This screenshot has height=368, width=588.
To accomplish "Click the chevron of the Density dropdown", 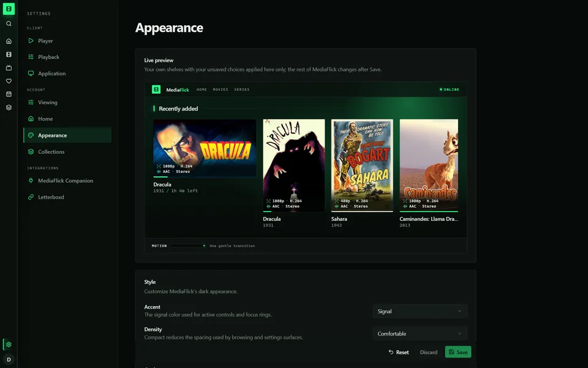I will click(x=459, y=334).
